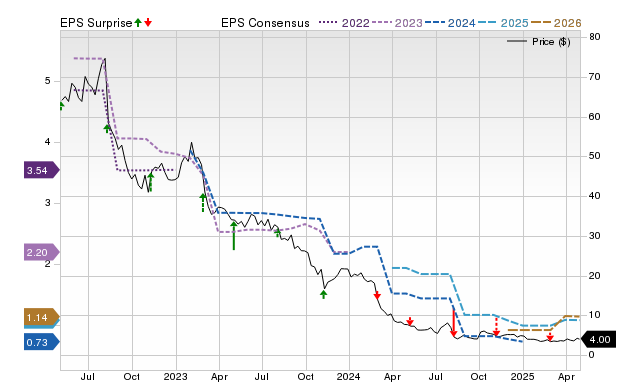
Task: Click the 2024 label on the time axis
Action: click(349, 376)
